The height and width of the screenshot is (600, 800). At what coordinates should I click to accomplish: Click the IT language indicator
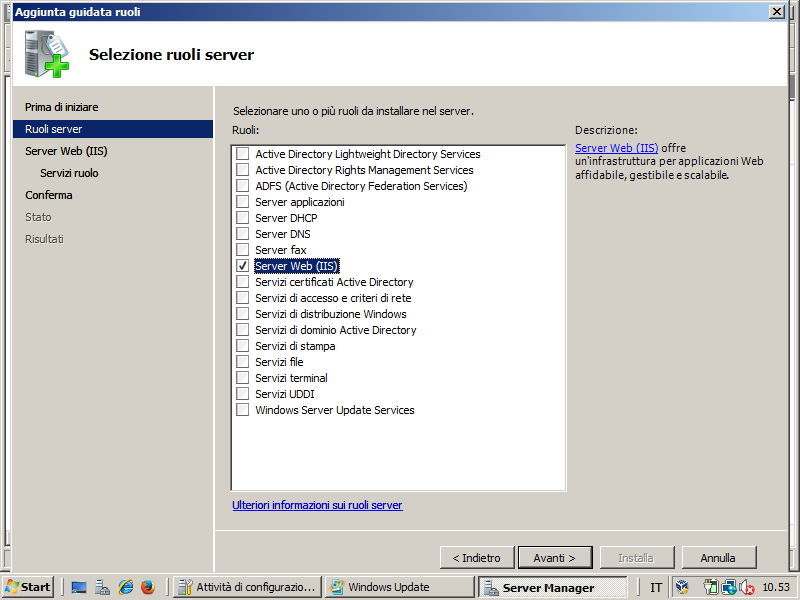click(x=656, y=587)
